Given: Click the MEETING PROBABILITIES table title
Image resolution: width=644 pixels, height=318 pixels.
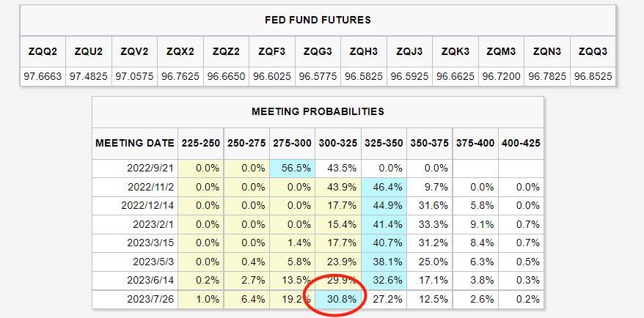Looking at the screenshot, I should pos(318,111).
